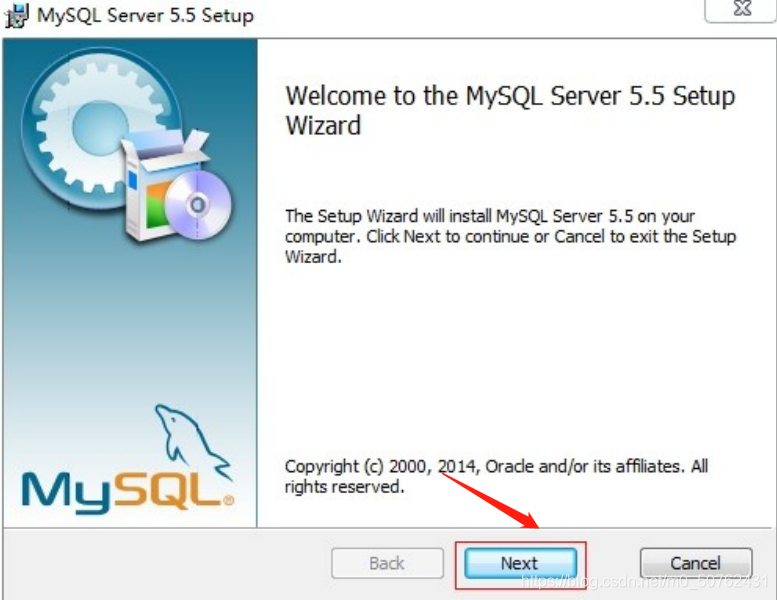Click the Cancel button

[x=696, y=563]
